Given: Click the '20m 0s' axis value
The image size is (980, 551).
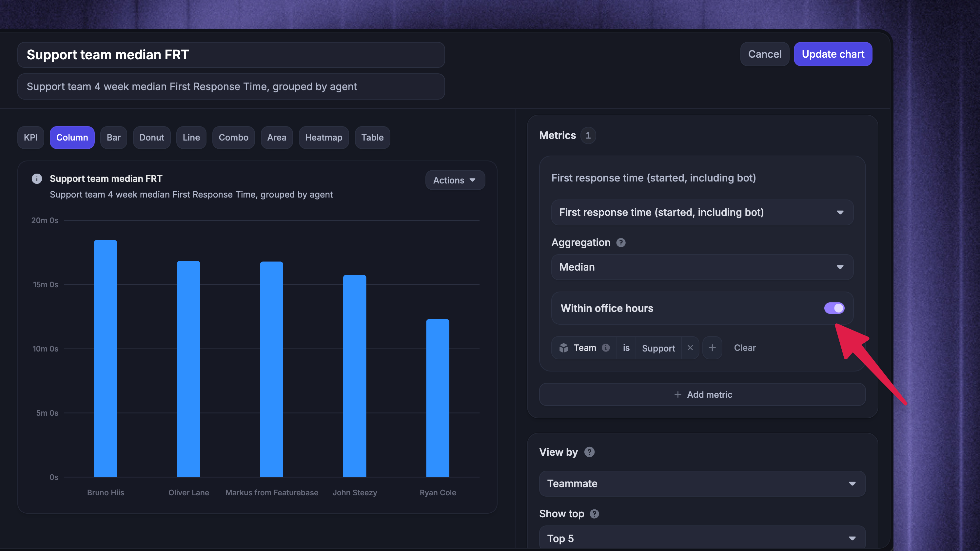Looking at the screenshot, I should click(45, 220).
